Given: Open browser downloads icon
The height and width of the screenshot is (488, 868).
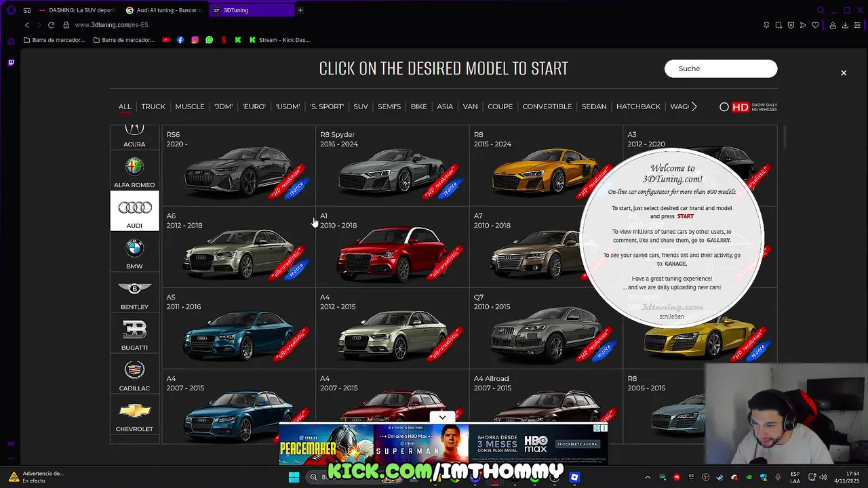Looking at the screenshot, I should pyautogui.click(x=845, y=25).
